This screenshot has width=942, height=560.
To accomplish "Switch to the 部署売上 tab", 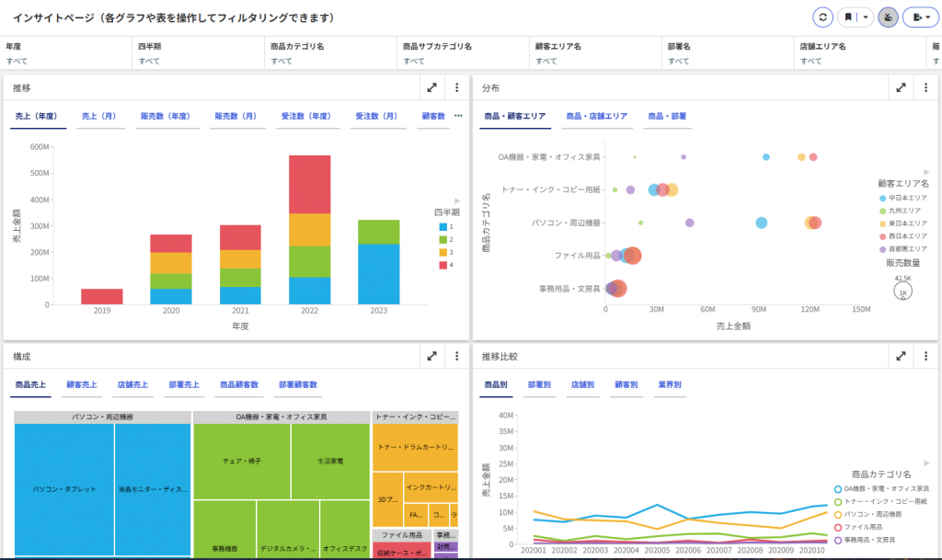I will point(184,384).
